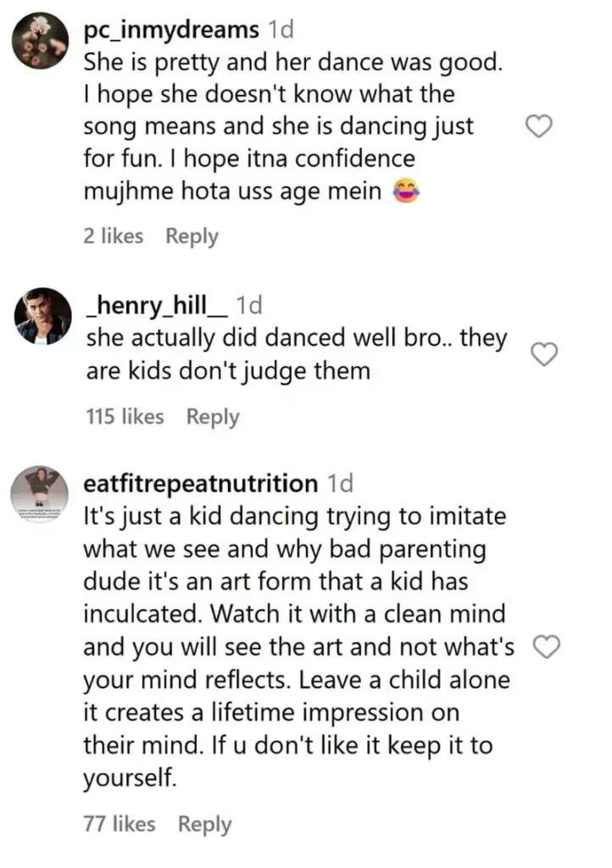Image resolution: width=612 pixels, height=868 pixels.
Task: Click the 1d timestamp beside pc_inmydreams
Action: click(x=281, y=30)
